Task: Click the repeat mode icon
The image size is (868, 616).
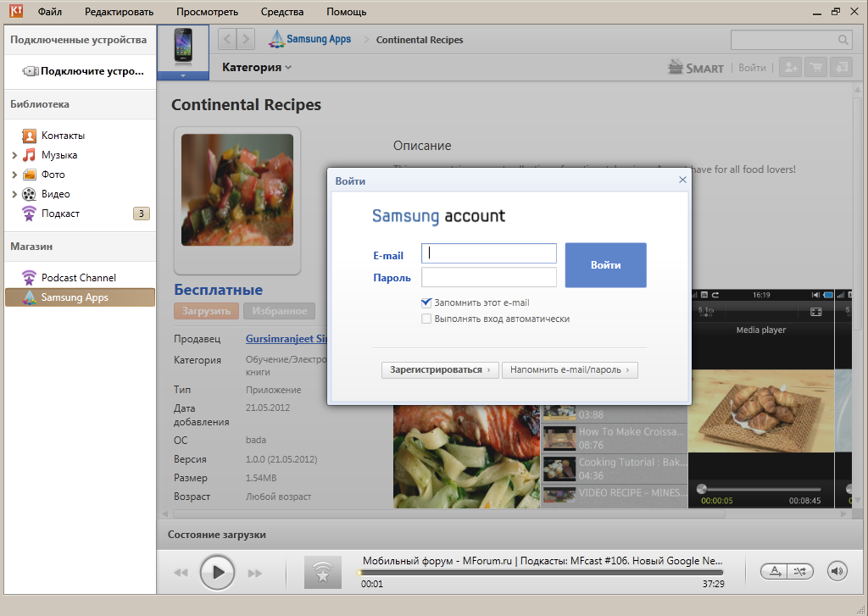Action: 775,571
